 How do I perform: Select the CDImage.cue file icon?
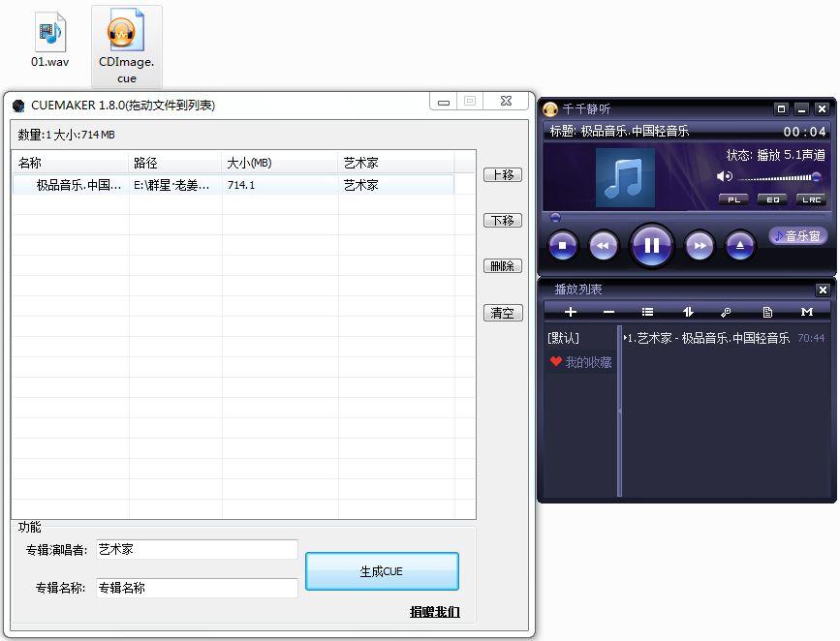pyautogui.click(x=126, y=46)
